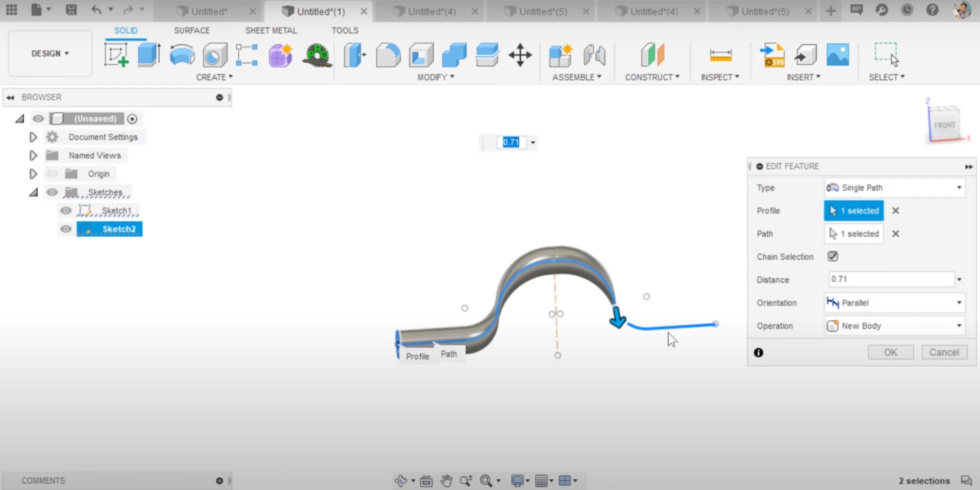This screenshot has width=980, height=490.
Task: Click the Insert SVG icon
Action: [772, 55]
